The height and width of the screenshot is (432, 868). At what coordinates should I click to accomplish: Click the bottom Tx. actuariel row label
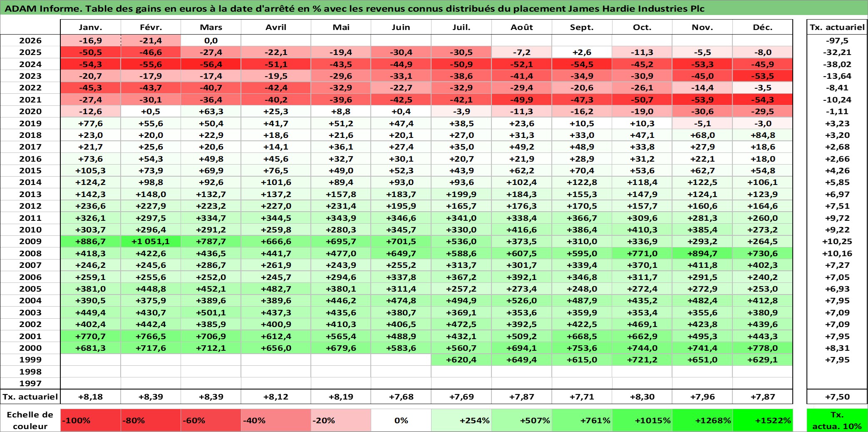[x=30, y=397]
